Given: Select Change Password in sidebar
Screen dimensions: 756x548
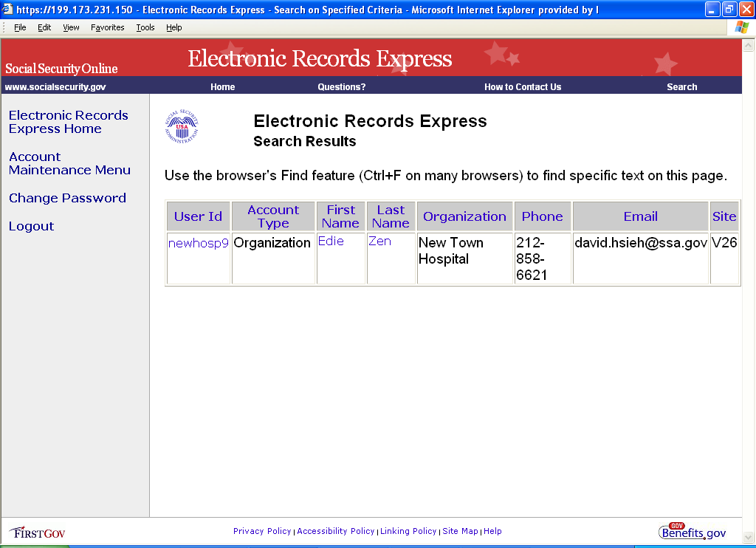Looking at the screenshot, I should [x=67, y=198].
